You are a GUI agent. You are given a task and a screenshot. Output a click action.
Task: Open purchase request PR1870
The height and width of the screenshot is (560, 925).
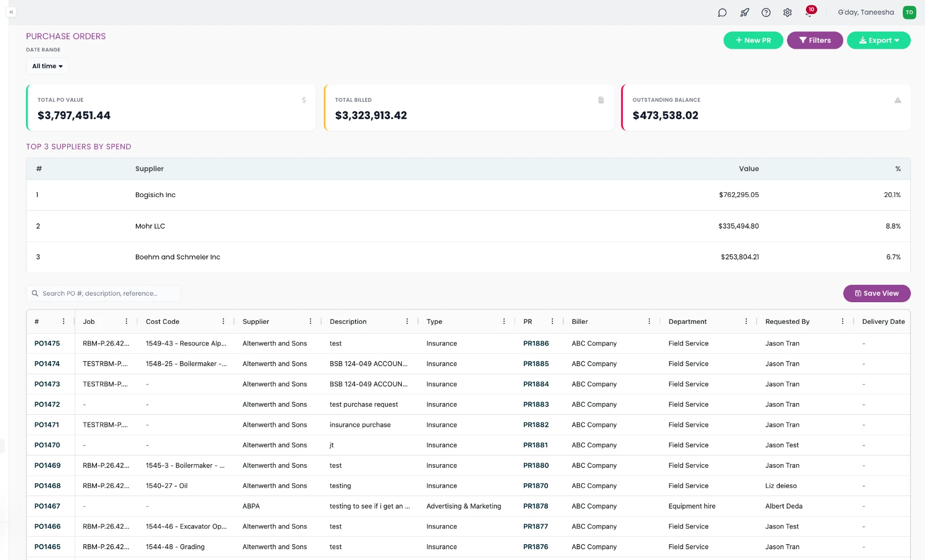(x=536, y=486)
